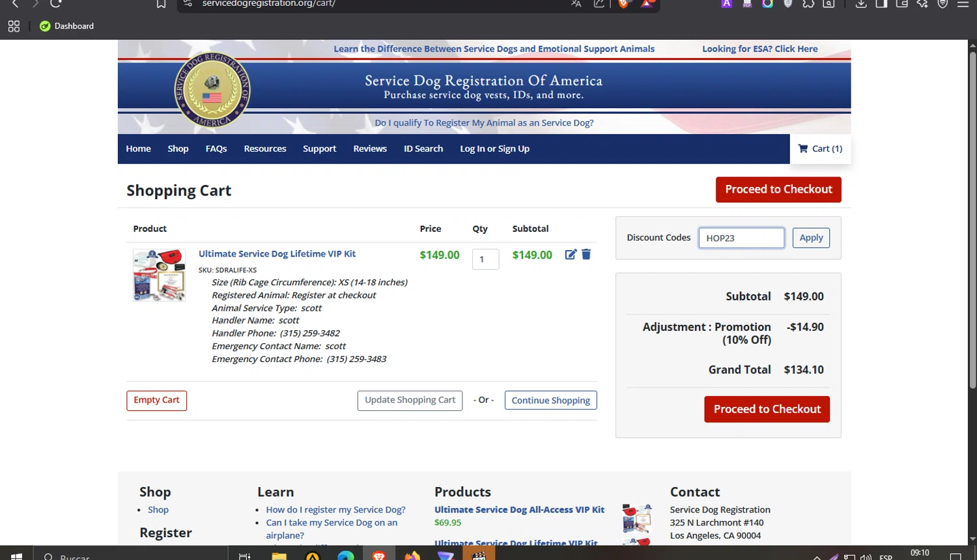977x560 pixels.
Task: Click the Brave Rewards triangle icon
Action: click(647, 4)
